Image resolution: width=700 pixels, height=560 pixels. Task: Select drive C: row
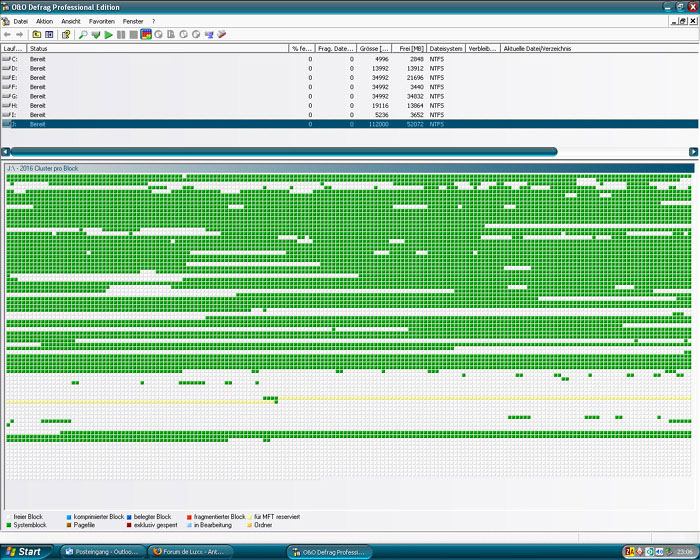click(x=350, y=59)
